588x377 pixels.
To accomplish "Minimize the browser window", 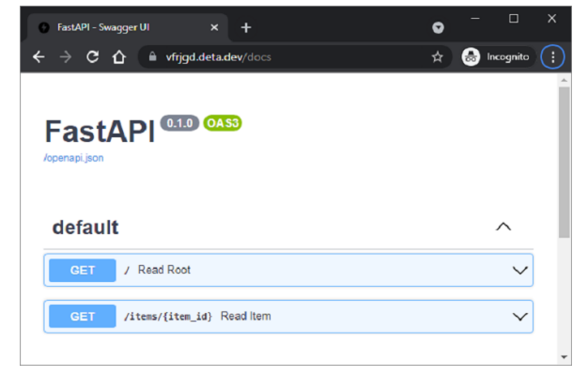I will (475, 19).
